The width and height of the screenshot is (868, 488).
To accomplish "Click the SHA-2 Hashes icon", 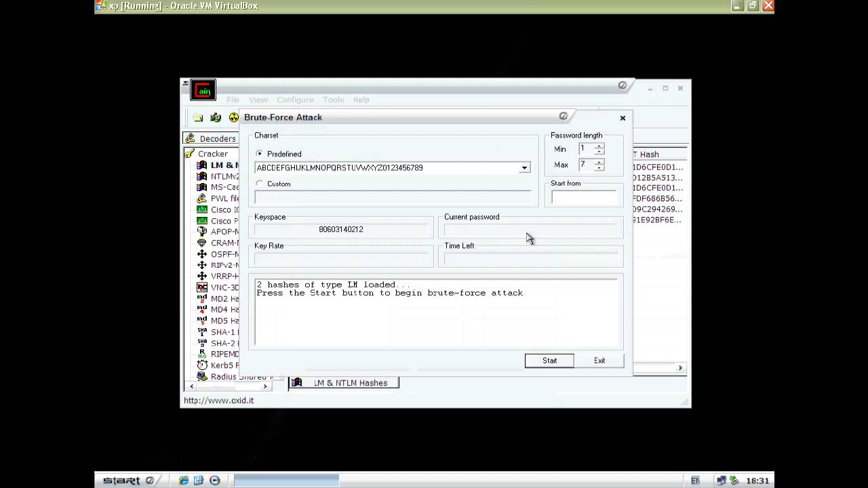I will (202, 343).
